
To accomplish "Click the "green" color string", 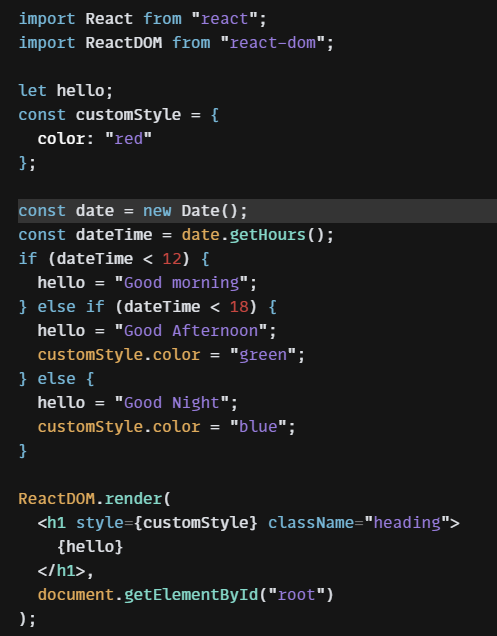I will 262,355.
